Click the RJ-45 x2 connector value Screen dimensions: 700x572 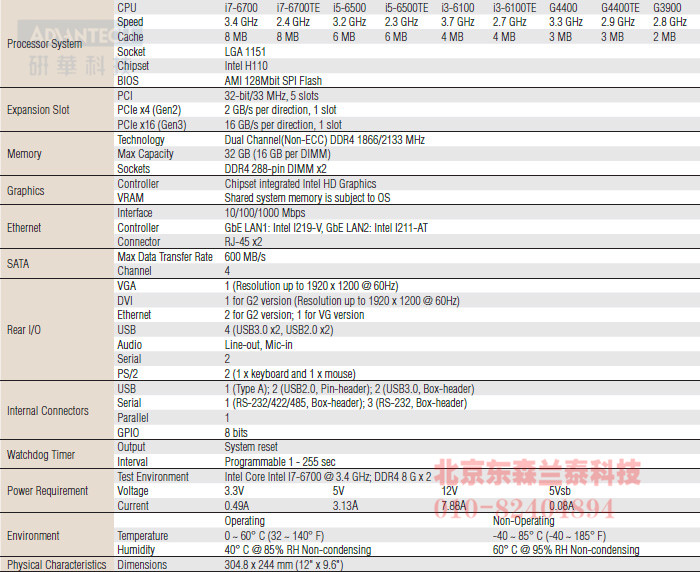[245, 242]
